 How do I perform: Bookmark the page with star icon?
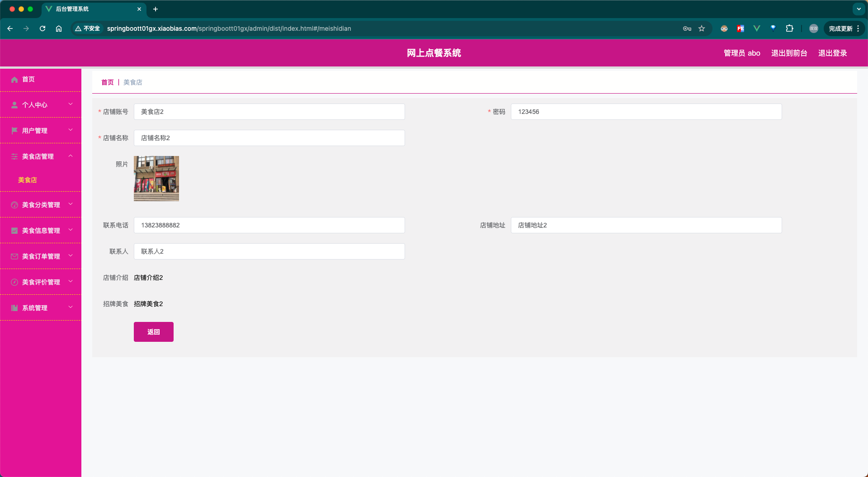coord(702,28)
